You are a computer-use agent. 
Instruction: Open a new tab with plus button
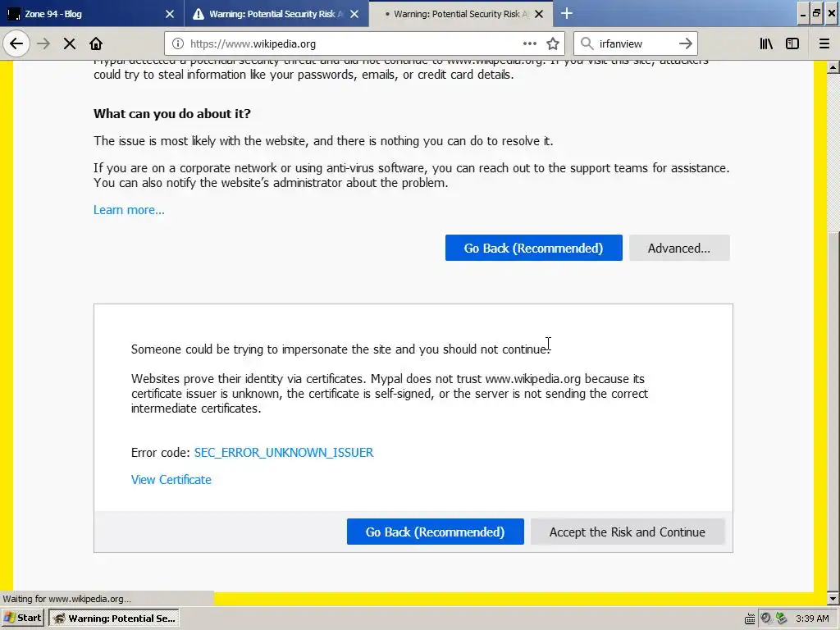[566, 13]
